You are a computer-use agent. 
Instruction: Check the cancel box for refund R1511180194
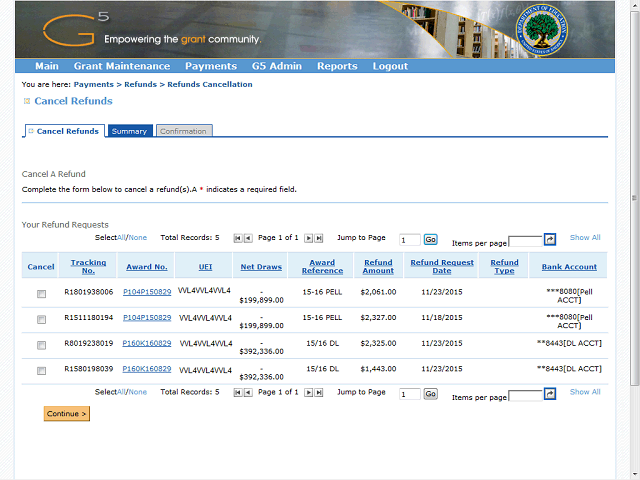41,320
